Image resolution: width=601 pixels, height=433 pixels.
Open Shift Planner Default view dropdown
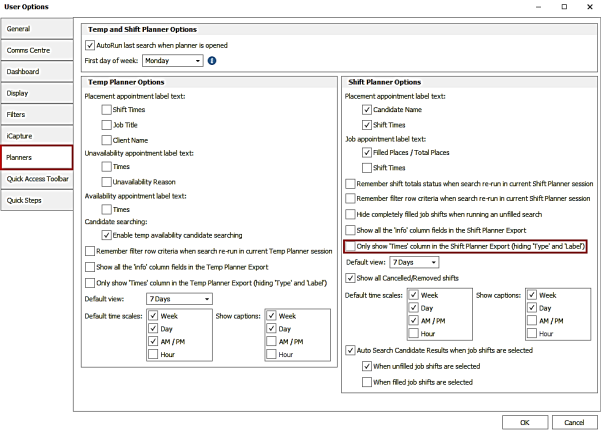[x=414, y=262]
